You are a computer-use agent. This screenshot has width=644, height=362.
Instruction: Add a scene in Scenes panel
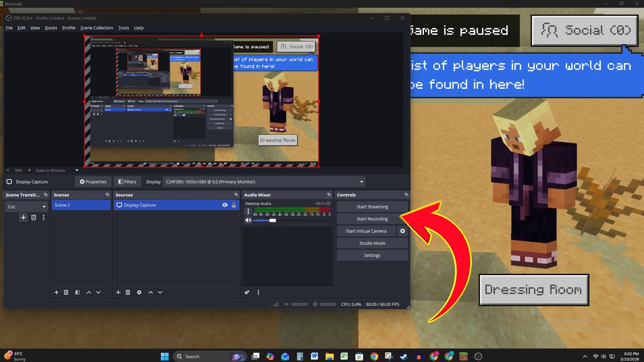[x=56, y=292]
